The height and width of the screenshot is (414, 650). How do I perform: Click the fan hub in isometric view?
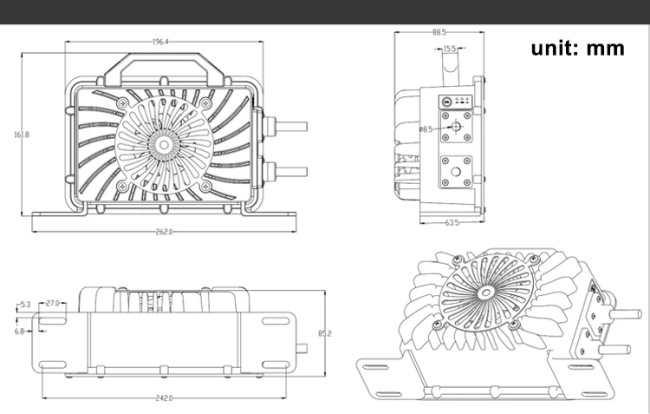coord(485,293)
